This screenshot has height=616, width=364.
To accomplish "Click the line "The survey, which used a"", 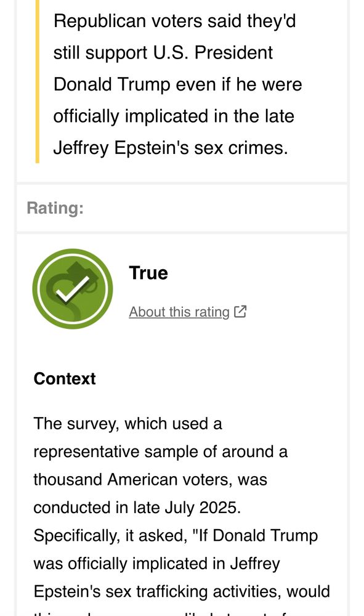I will [x=127, y=424].
